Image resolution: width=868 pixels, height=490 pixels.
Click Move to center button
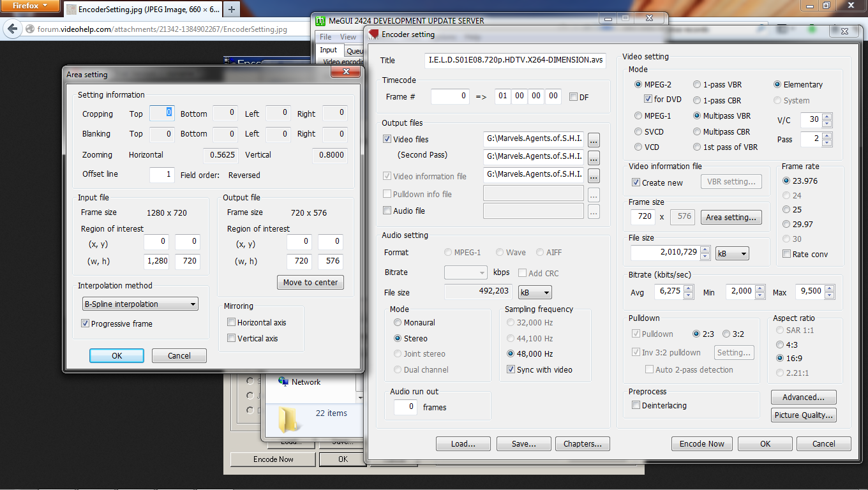click(x=310, y=282)
